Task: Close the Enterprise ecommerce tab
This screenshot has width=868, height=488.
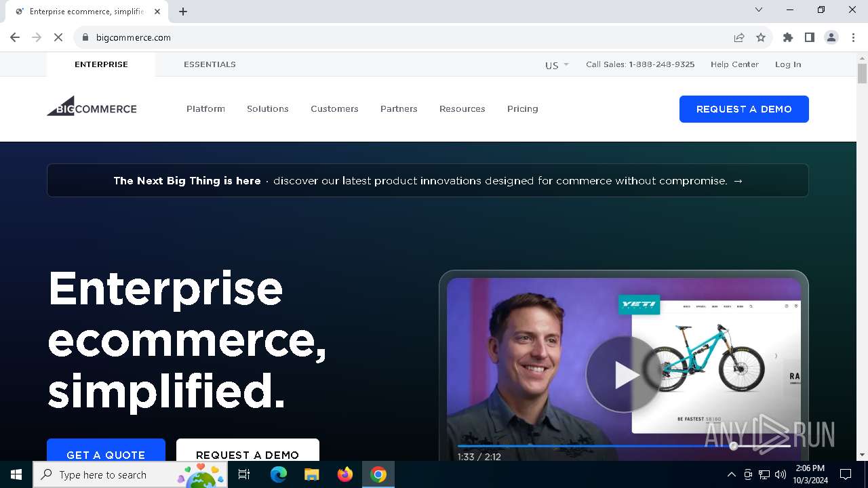Action: pyautogui.click(x=158, y=12)
